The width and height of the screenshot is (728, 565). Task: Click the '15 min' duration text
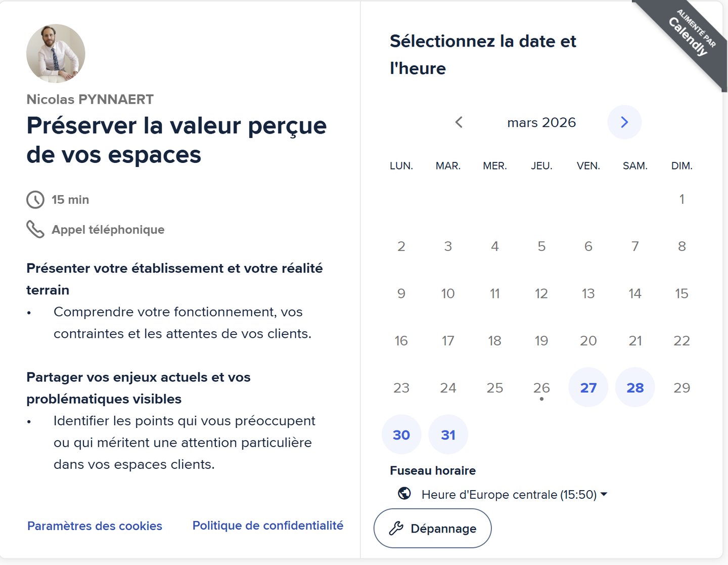coord(70,200)
